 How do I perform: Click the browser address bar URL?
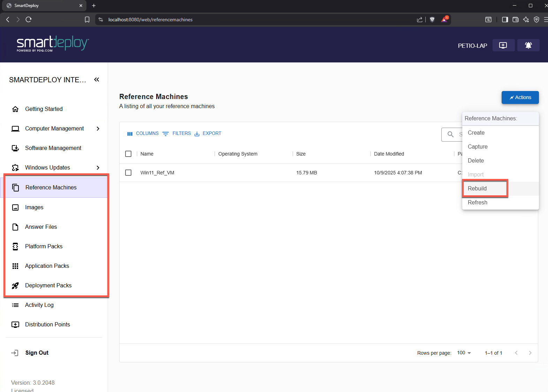[150, 20]
